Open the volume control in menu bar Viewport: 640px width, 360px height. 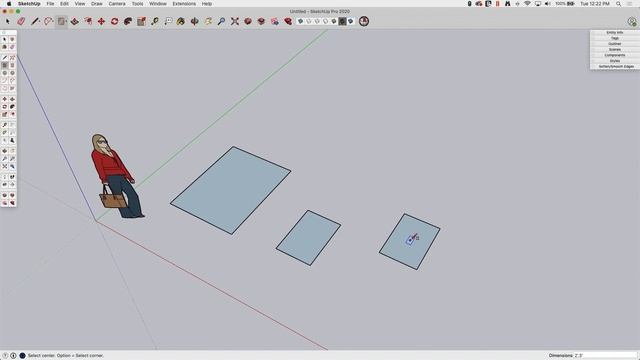point(548,4)
